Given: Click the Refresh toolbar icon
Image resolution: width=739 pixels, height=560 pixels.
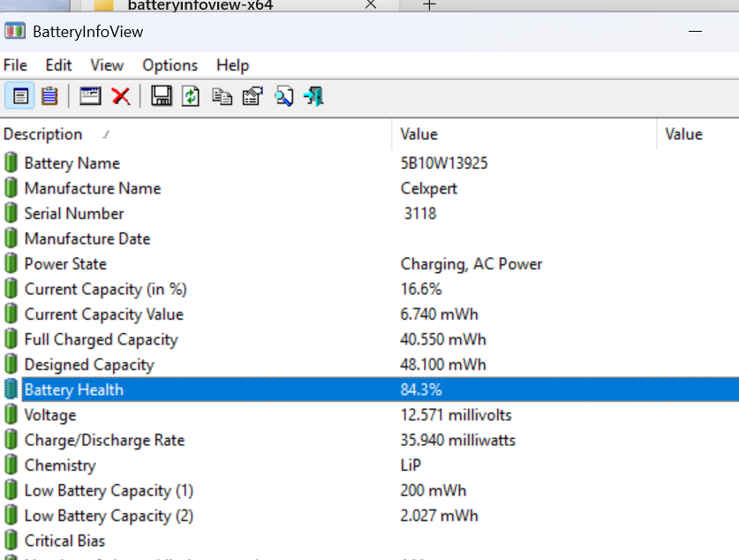Looking at the screenshot, I should tap(191, 96).
